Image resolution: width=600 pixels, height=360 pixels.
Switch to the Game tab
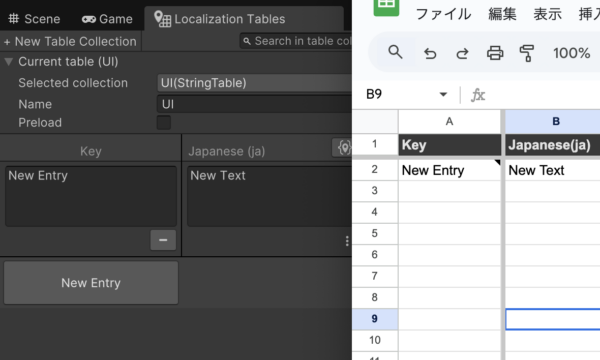[107, 19]
